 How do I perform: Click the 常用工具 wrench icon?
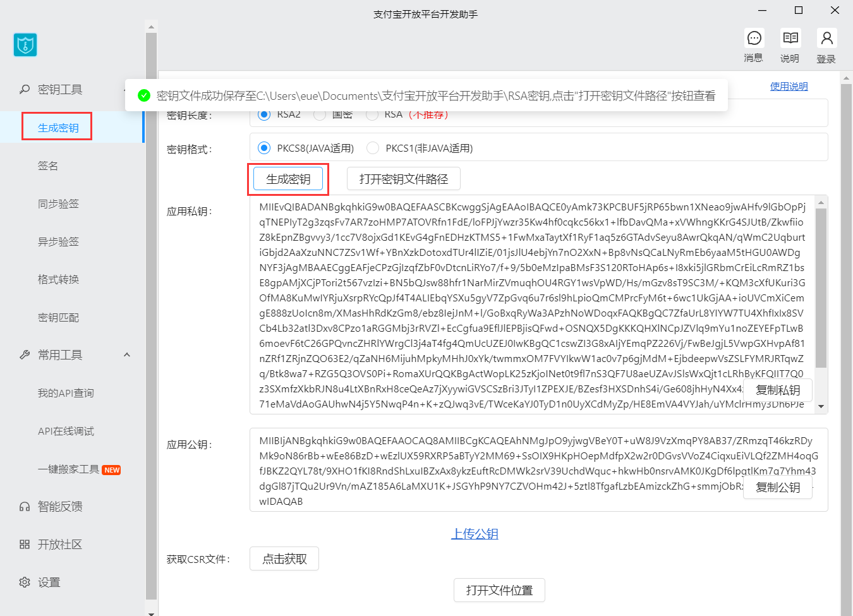point(25,355)
